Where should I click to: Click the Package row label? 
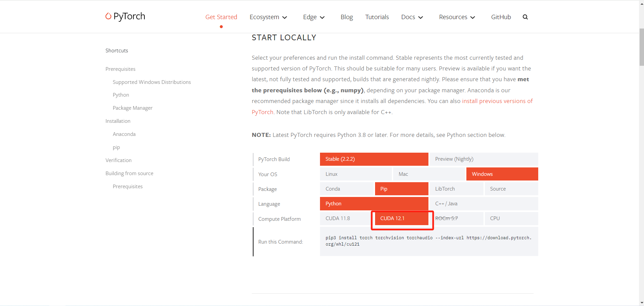(x=268, y=189)
